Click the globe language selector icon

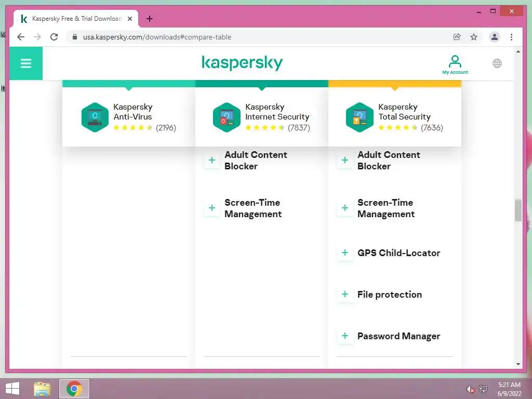(497, 63)
